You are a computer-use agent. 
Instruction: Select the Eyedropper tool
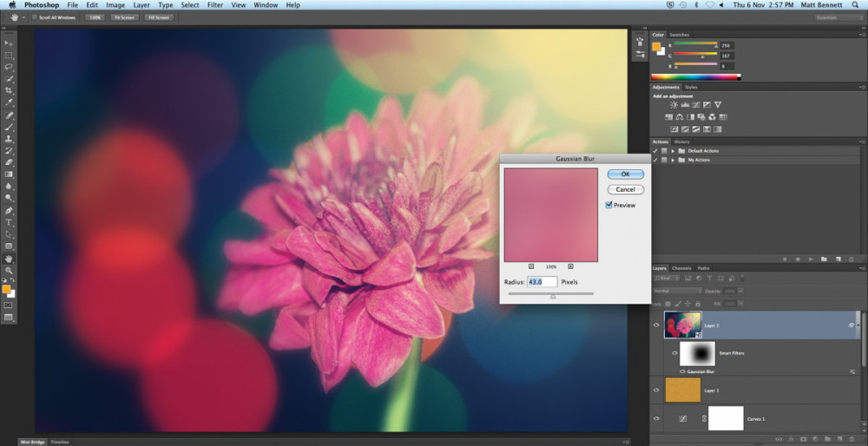point(9,103)
